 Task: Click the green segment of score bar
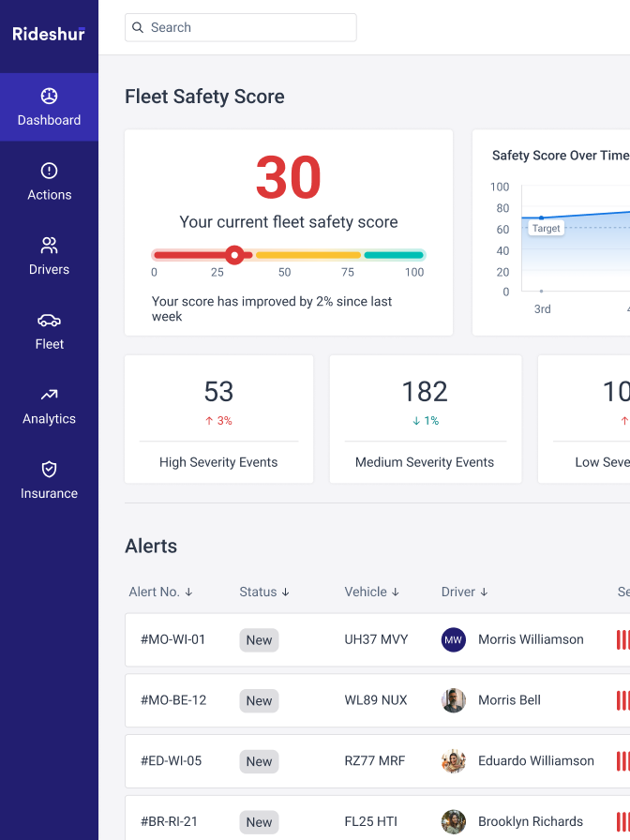tap(394, 255)
